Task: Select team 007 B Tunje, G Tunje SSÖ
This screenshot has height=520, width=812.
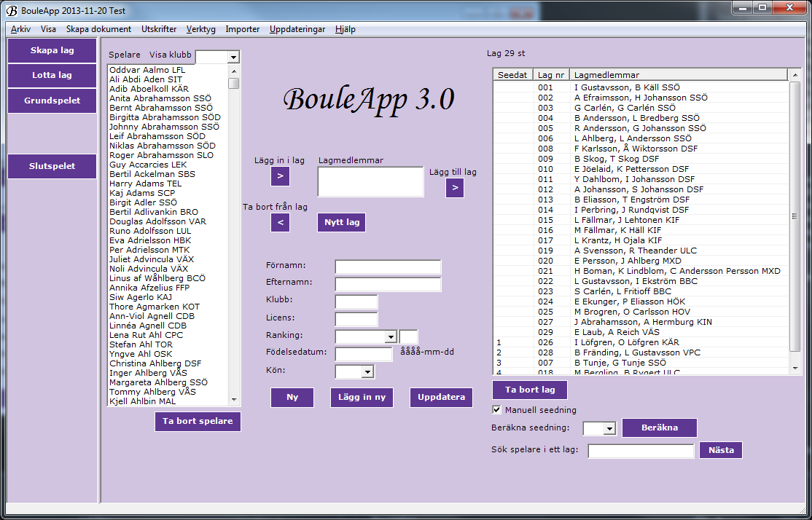Action: (x=641, y=363)
